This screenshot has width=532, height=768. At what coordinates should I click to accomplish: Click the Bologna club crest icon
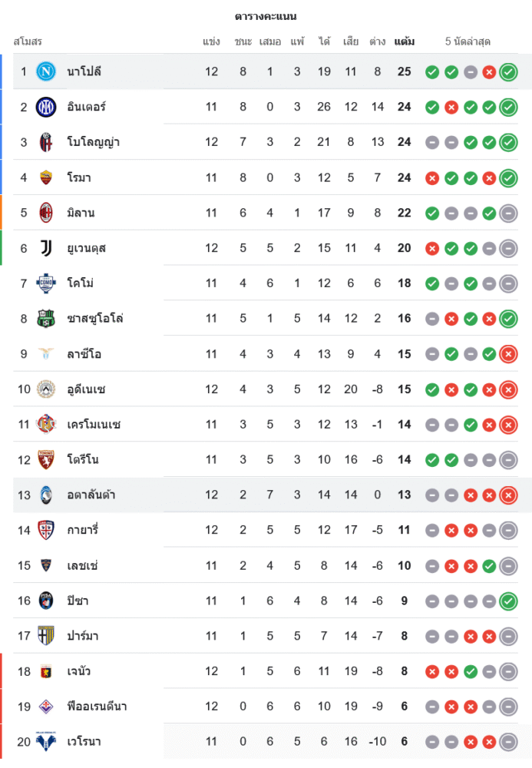coord(46,142)
